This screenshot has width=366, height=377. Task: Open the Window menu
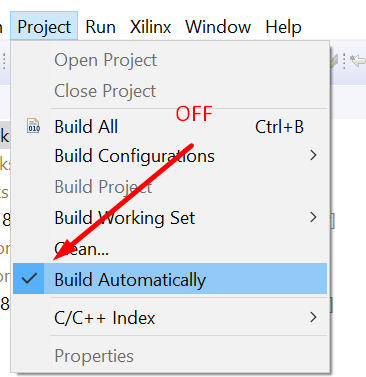point(218,26)
